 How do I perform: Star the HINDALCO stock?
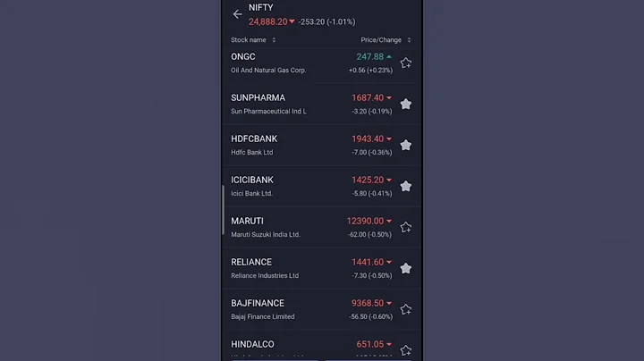click(x=405, y=349)
